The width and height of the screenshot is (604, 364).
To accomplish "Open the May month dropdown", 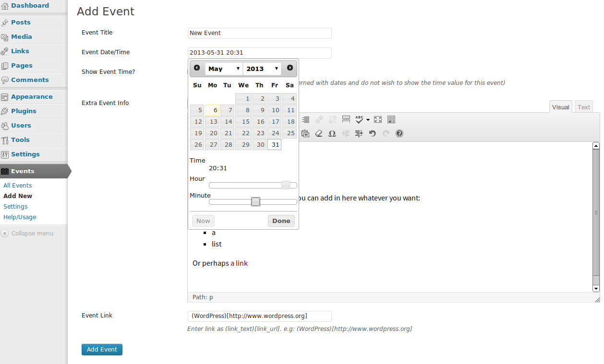I will (x=224, y=69).
